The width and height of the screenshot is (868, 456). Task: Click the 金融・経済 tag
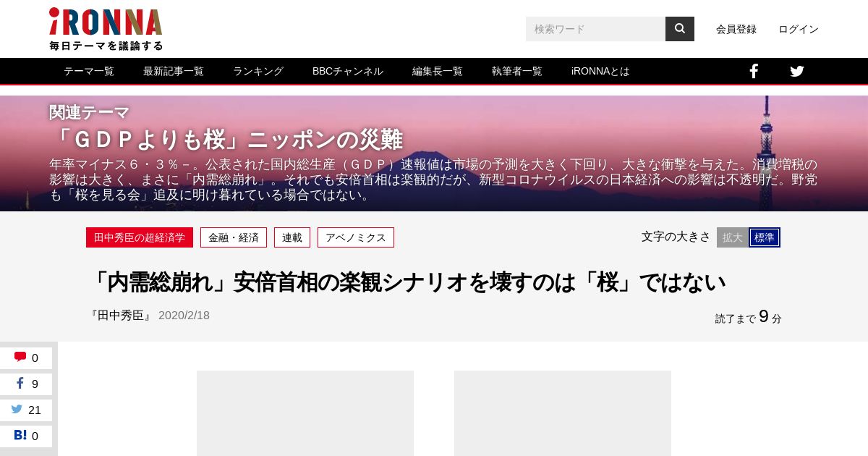tap(234, 237)
